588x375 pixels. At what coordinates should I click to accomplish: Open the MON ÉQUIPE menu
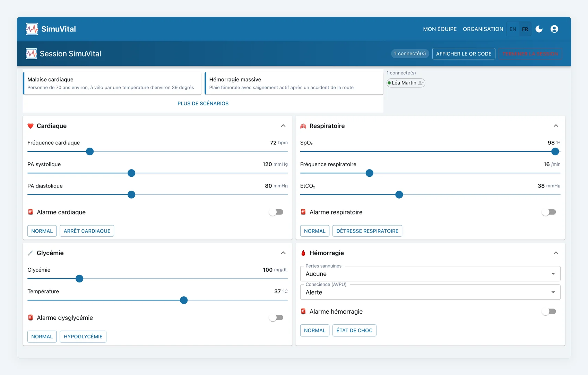(x=440, y=29)
